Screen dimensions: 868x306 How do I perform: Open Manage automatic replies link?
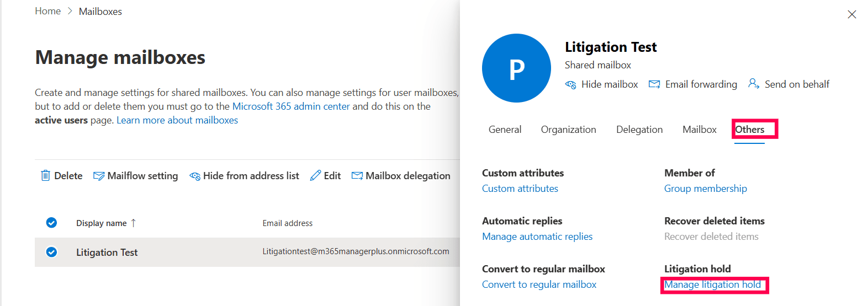pyautogui.click(x=537, y=237)
